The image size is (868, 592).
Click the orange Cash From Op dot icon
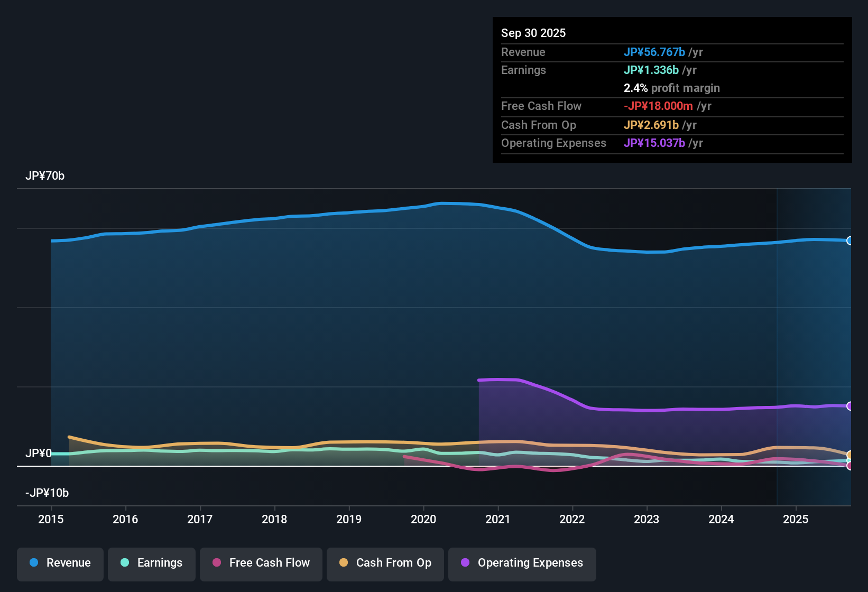[343, 563]
